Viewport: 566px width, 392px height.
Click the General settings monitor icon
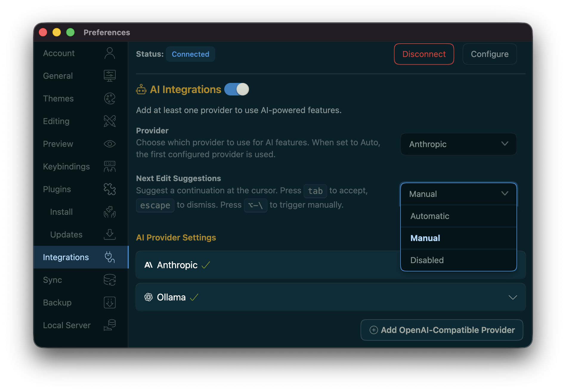[x=110, y=76]
